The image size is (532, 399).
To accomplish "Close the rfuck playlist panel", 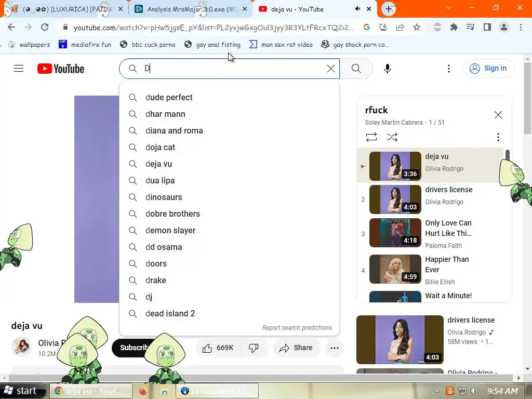I will point(498,115).
